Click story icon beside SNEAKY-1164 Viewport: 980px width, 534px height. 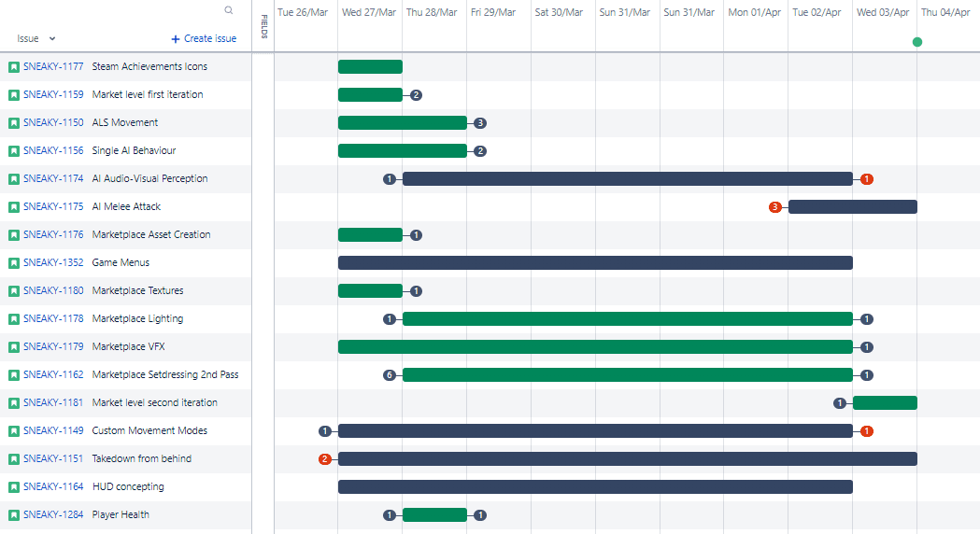click(14, 487)
